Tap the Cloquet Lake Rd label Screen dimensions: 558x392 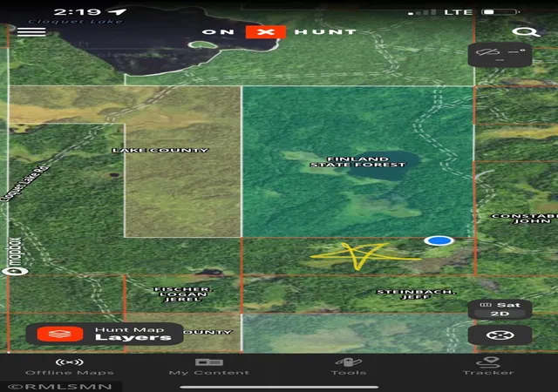pos(24,185)
